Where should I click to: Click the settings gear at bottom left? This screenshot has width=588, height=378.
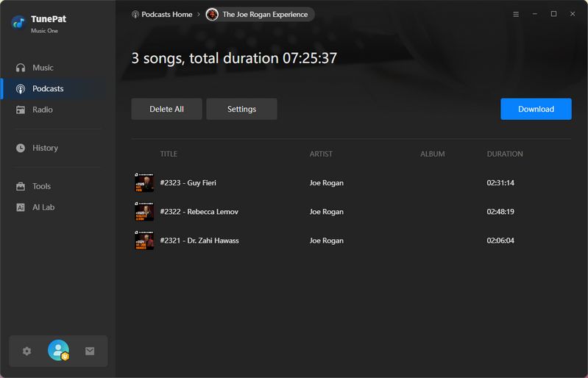click(27, 351)
